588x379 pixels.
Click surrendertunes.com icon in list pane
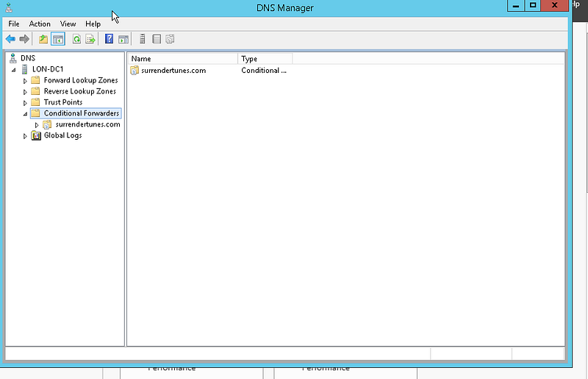(135, 70)
